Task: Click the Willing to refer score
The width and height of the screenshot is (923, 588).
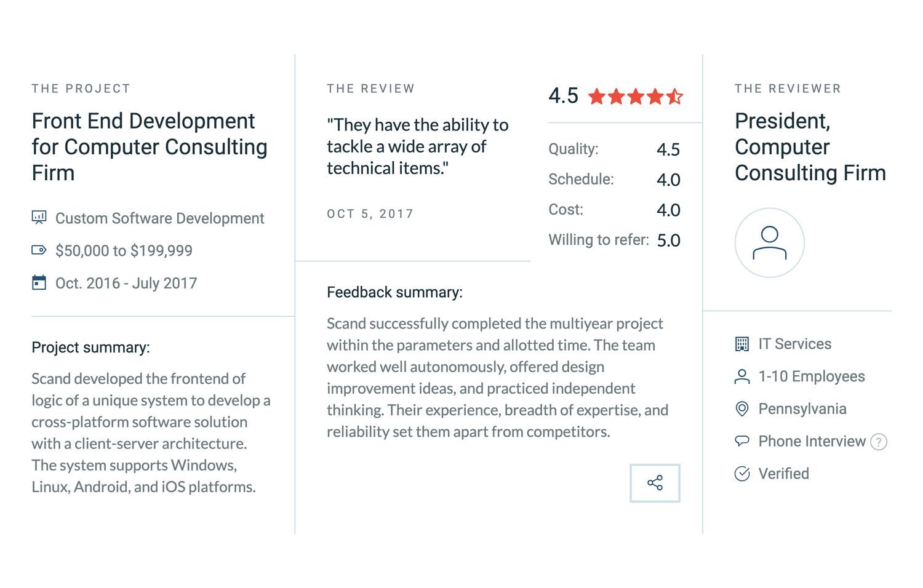Action: pos(668,240)
